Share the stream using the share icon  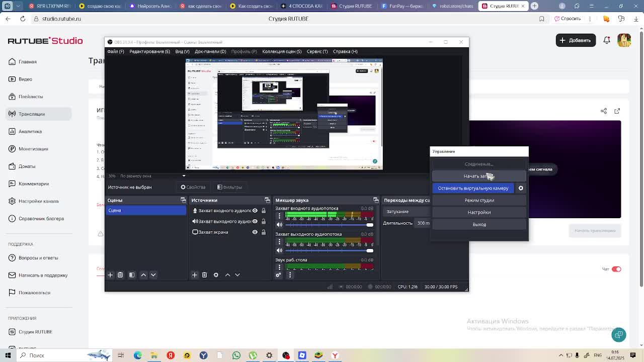pos(604,111)
